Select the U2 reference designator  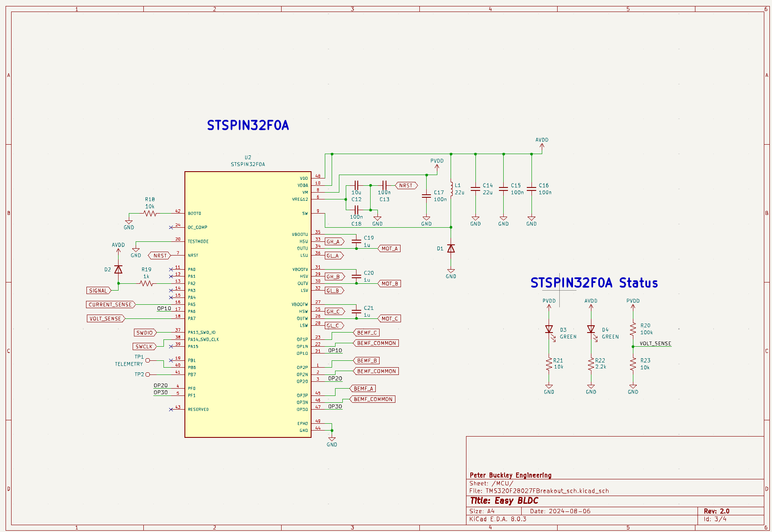(248, 157)
